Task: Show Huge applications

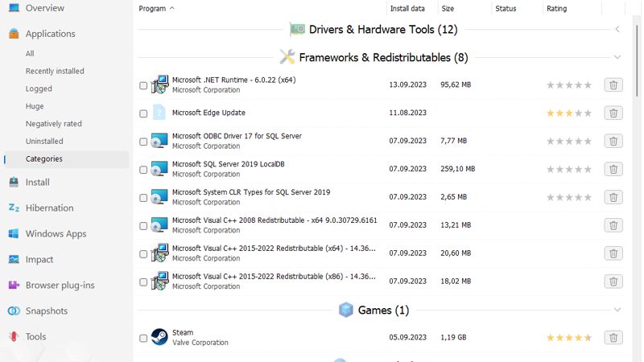Action: pos(35,106)
